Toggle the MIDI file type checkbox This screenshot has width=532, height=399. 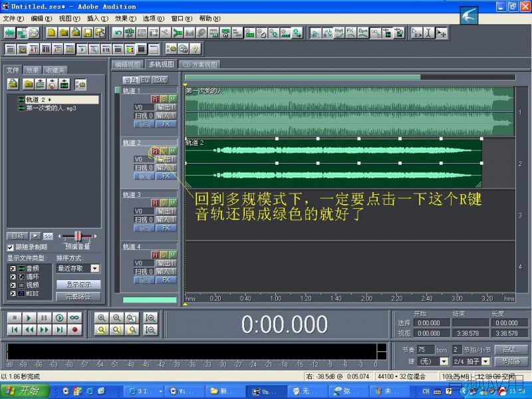pyautogui.click(x=13, y=293)
